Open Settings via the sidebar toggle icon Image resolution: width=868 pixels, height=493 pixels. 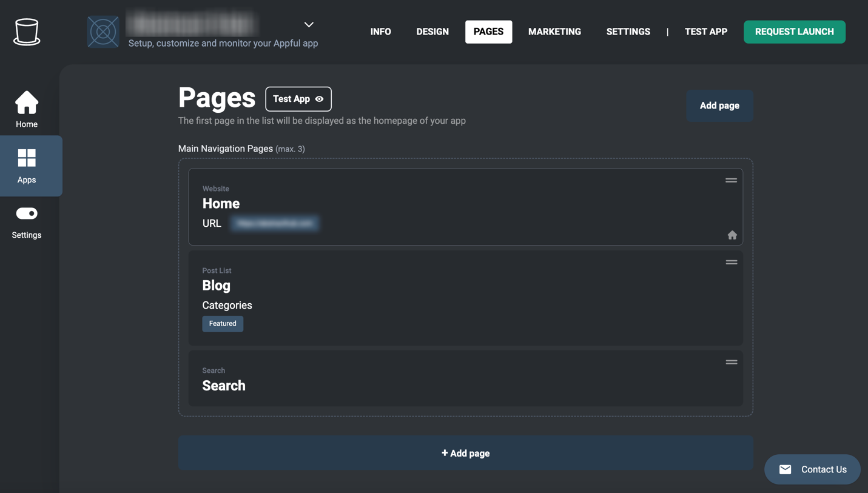coord(27,214)
